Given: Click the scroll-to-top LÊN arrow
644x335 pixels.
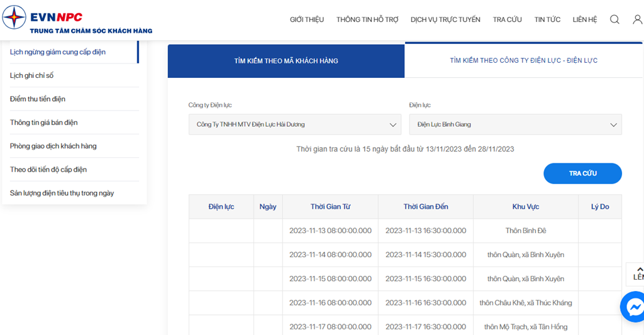Looking at the screenshot, I should pyautogui.click(x=638, y=274).
